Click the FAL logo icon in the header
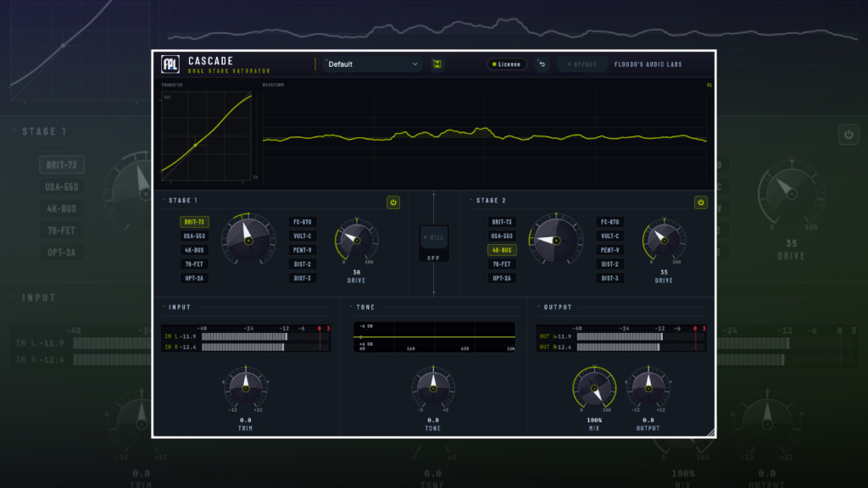The height and width of the screenshot is (488, 868). [x=170, y=64]
